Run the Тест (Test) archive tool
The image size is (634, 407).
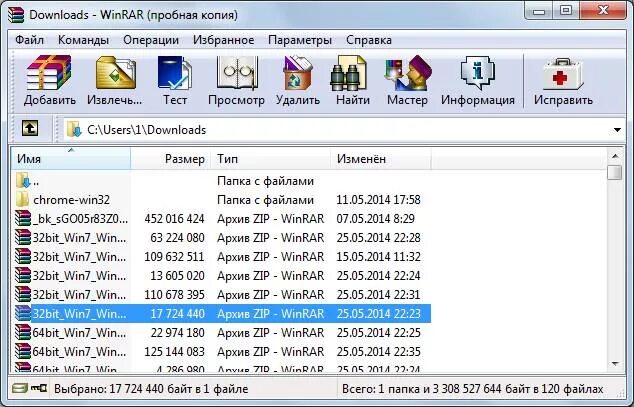[175, 73]
